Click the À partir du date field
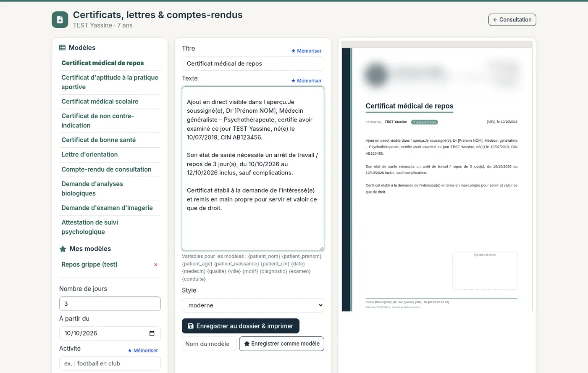The height and width of the screenshot is (373, 588). (x=110, y=333)
